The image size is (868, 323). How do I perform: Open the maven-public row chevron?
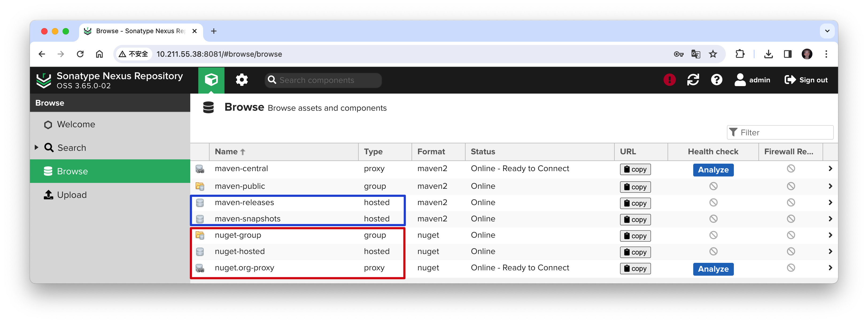830,186
